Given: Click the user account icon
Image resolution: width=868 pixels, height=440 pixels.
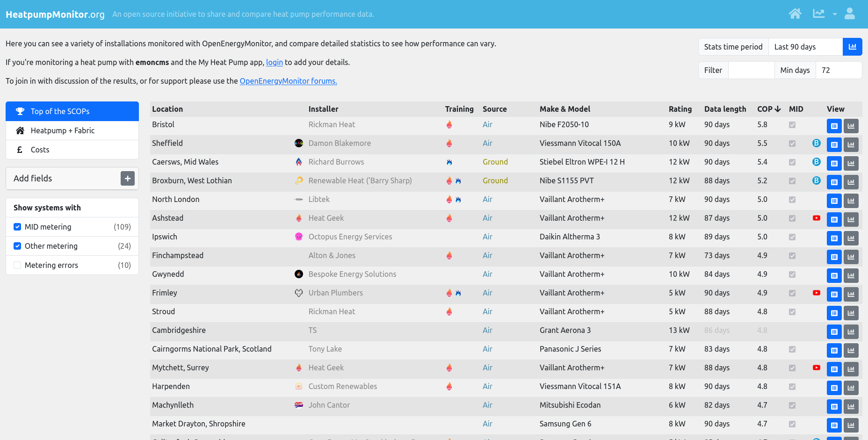Looking at the screenshot, I should 849,14.
